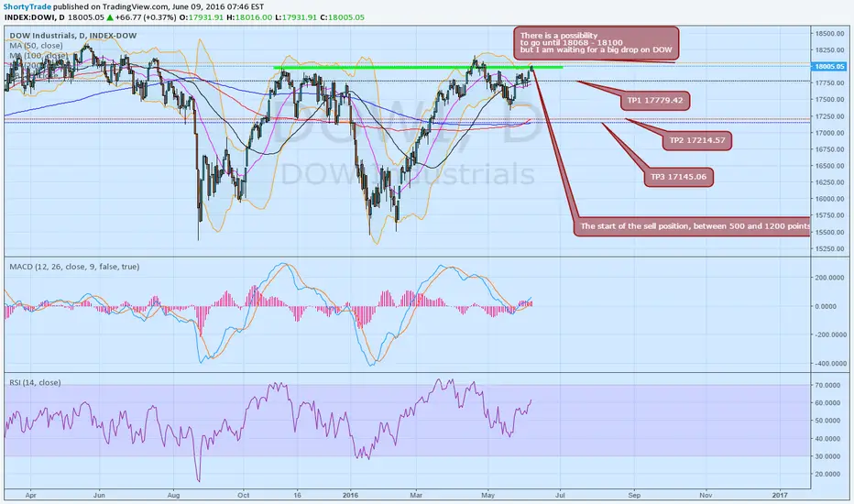Image resolution: width=854 pixels, height=504 pixels.
Task: Click Jul on the time axis
Action: pos(560,495)
